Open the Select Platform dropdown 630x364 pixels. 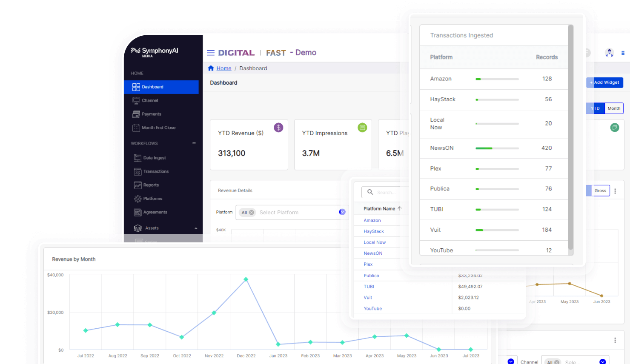click(342, 212)
